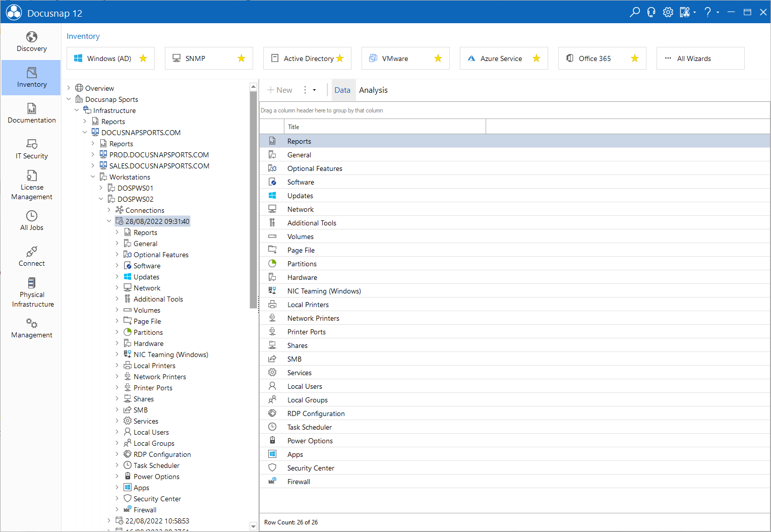Click the SMB share icon in the table
This screenshot has width=771, height=532.
pyautogui.click(x=272, y=359)
